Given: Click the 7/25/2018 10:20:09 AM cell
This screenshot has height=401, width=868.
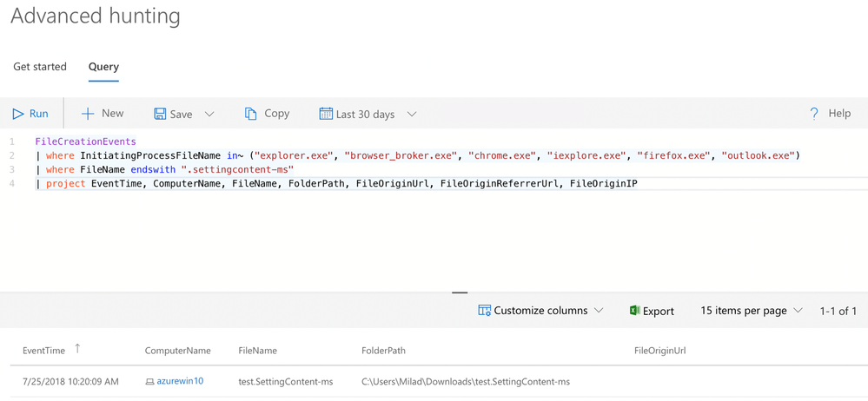Looking at the screenshot, I should tap(70, 382).
